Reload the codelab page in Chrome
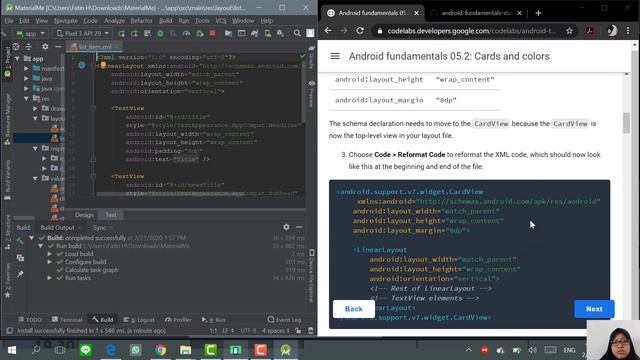Image resolution: width=640 pixels, height=360 pixels. 360,31
